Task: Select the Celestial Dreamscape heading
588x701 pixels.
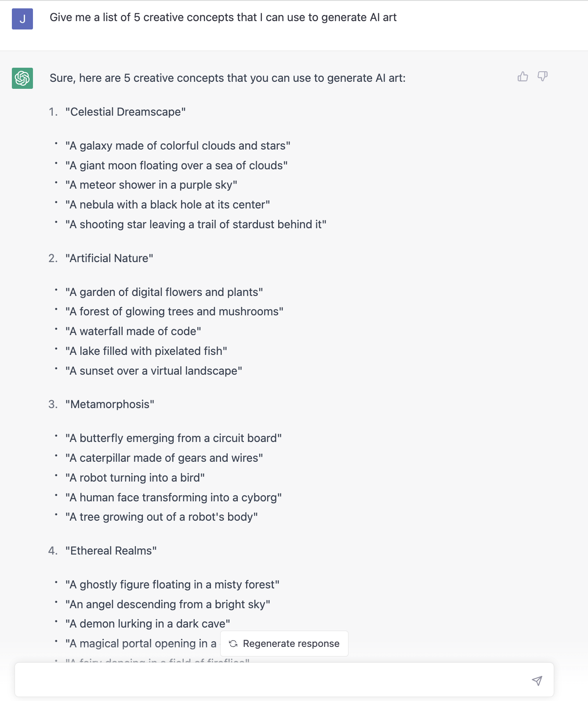Action: point(126,112)
